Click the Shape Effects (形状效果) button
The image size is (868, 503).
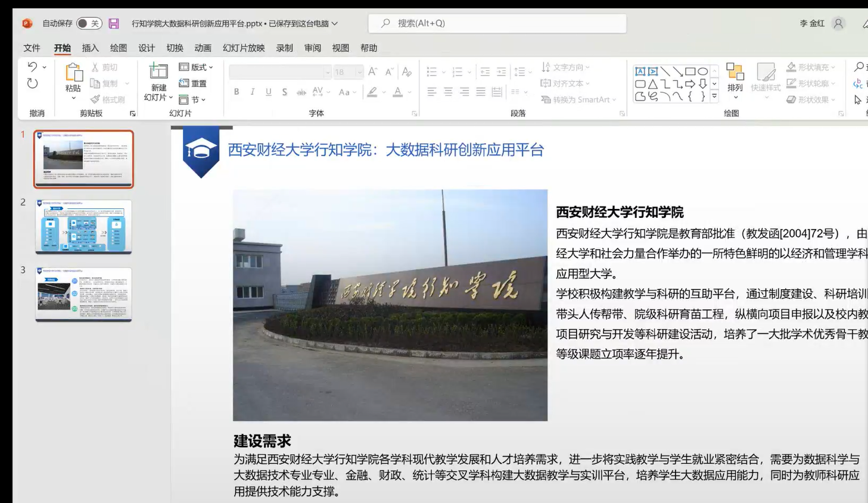(x=811, y=99)
